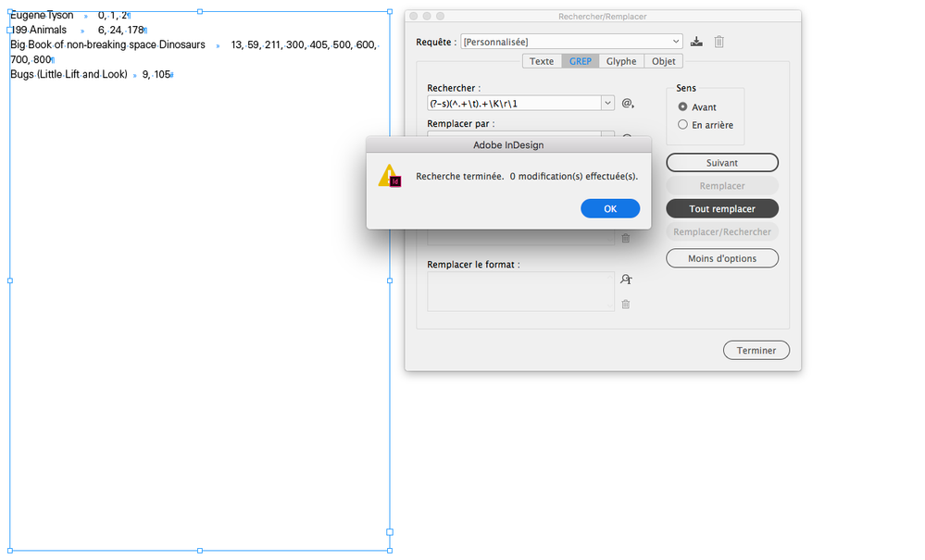925x560 pixels.
Task: Click the warning icon in the alert
Action: (390, 176)
